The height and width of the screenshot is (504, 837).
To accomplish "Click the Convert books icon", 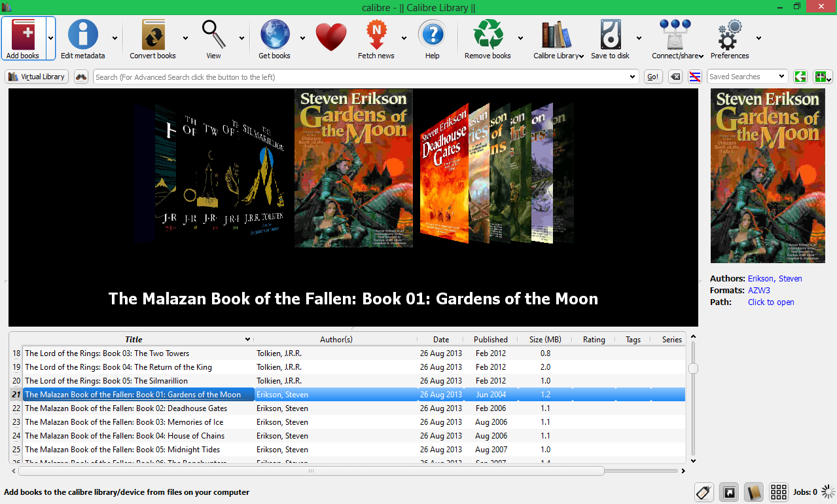I will tap(153, 35).
